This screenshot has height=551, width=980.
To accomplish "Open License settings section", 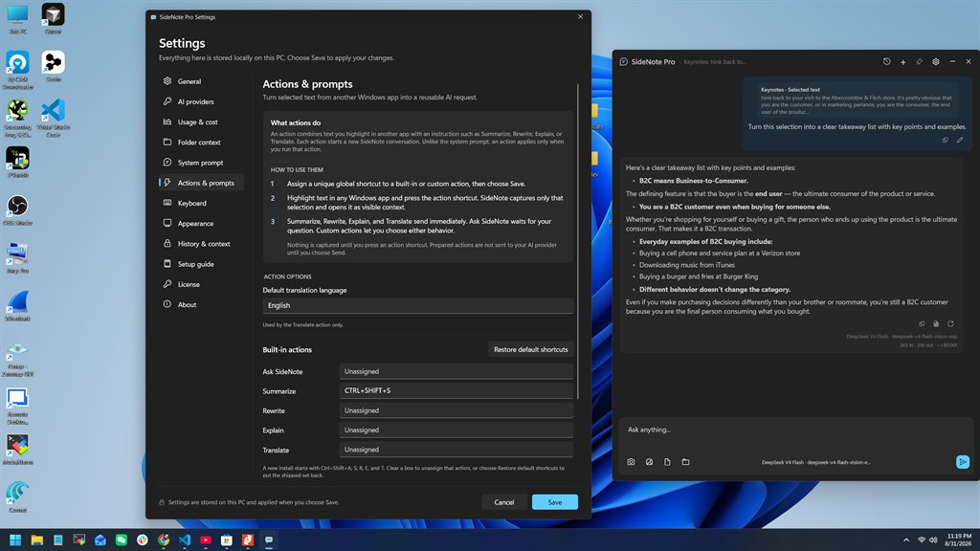I will pos(201,284).
